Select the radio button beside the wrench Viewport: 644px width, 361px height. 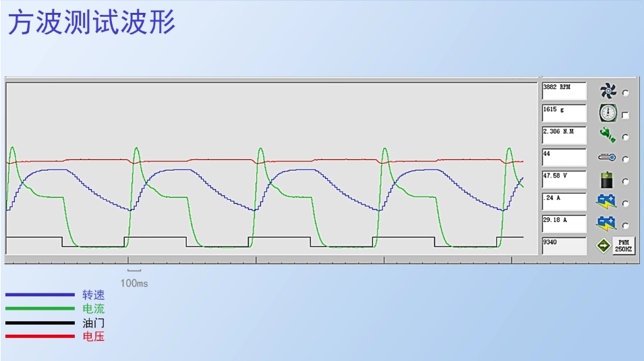click(626, 138)
